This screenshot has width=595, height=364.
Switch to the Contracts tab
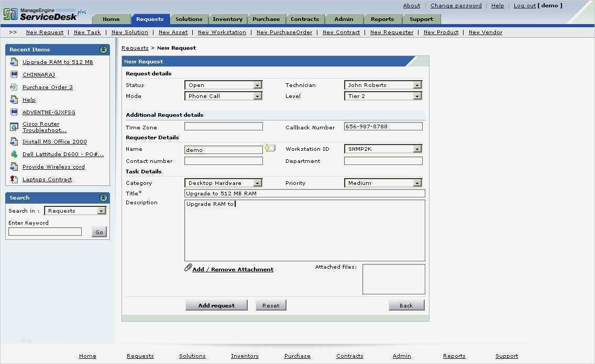(305, 19)
